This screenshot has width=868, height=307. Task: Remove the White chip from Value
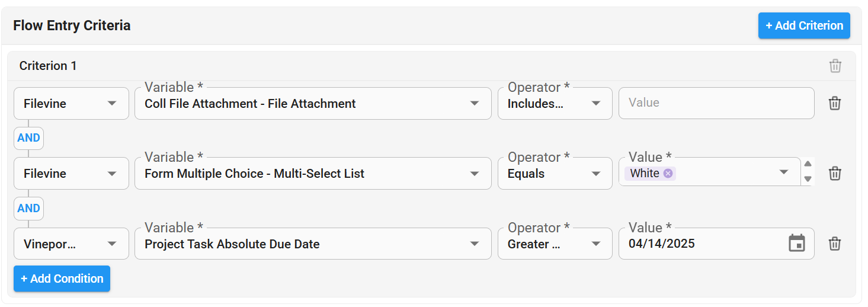(x=668, y=173)
